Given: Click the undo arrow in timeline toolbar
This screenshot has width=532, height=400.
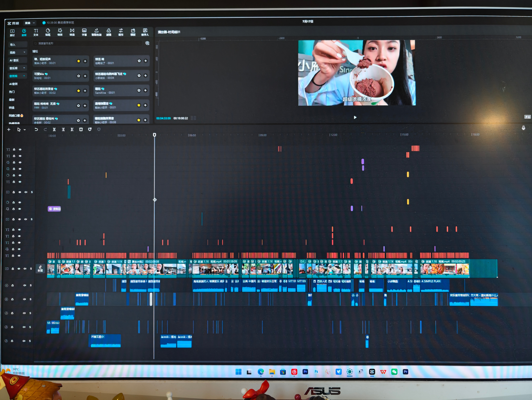Looking at the screenshot, I should 36,129.
